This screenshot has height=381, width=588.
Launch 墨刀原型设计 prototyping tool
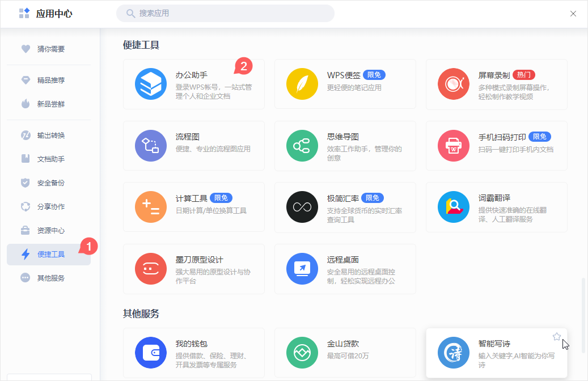point(150,269)
